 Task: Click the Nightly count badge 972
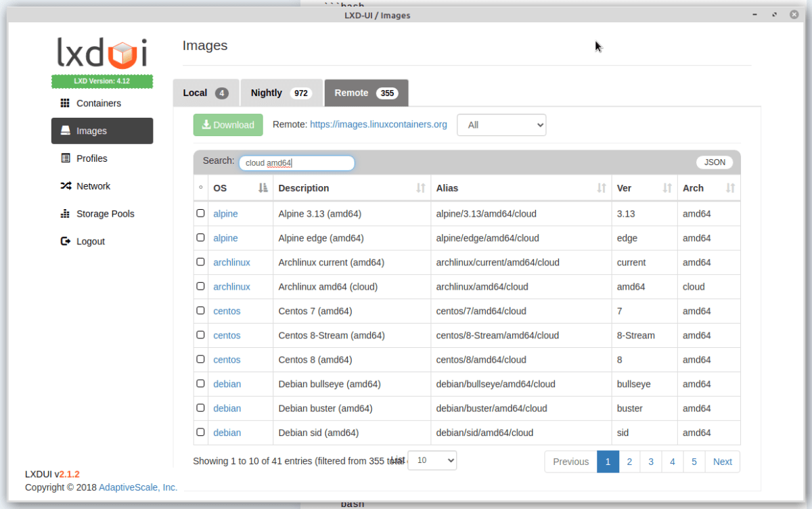301,93
